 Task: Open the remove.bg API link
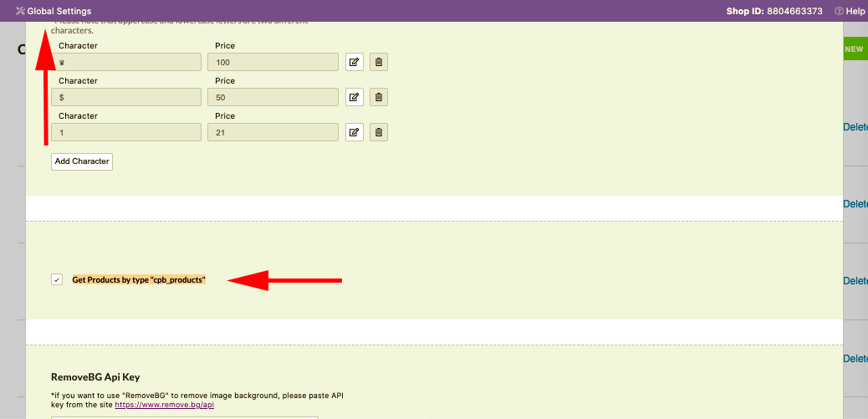(x=165, y=405)
